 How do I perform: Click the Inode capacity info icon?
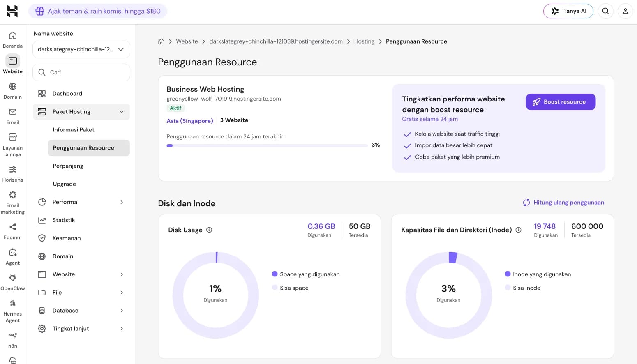coord(519,230)
